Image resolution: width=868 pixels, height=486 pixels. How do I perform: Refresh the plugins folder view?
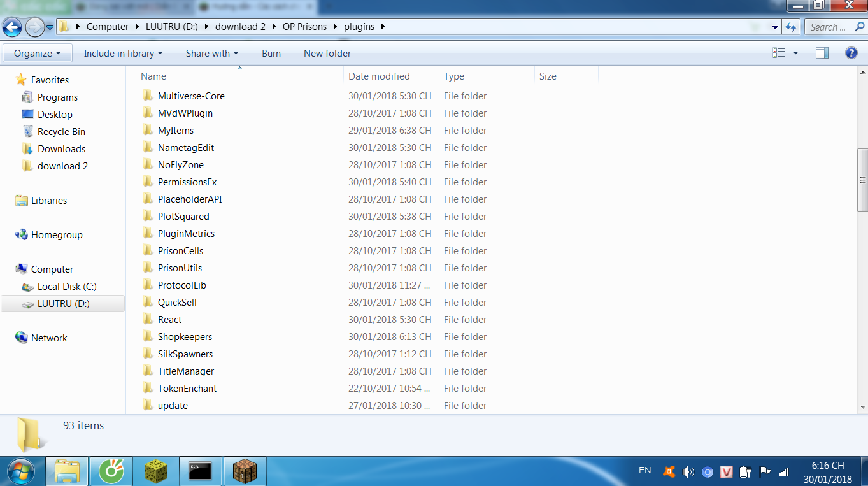[791, 27]
